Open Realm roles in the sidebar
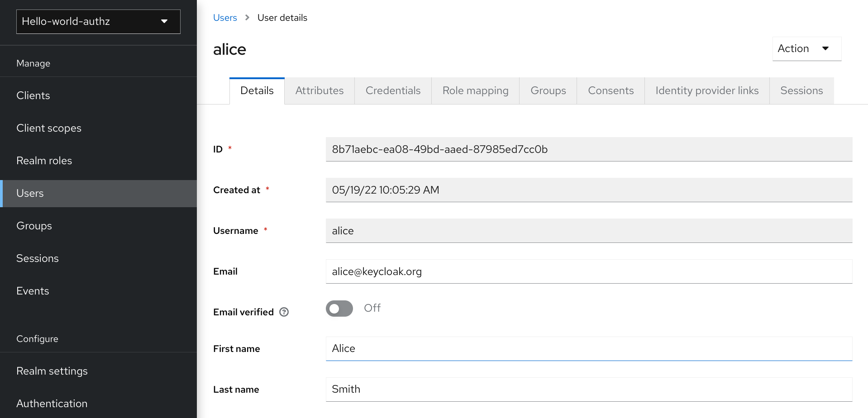Viewport: 868px width, 418px height. pos(44,161)
